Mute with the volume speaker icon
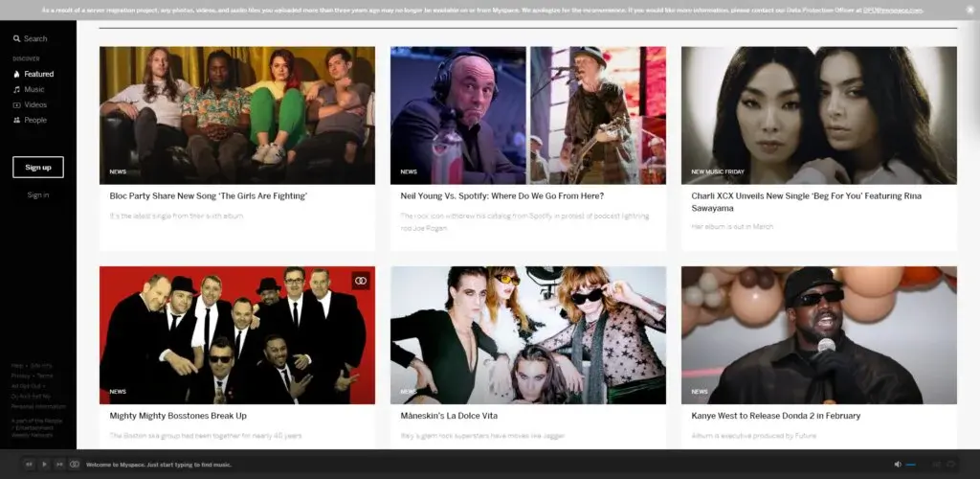 tap(898, 464)
